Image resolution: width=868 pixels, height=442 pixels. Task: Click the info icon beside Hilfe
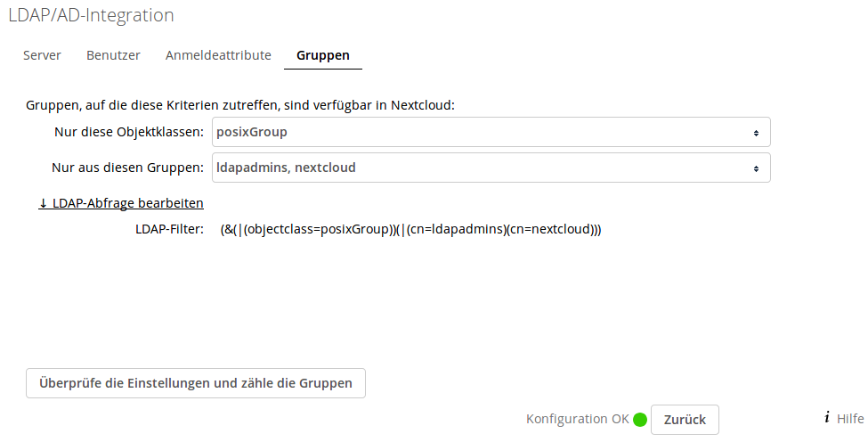coord(827,418)
